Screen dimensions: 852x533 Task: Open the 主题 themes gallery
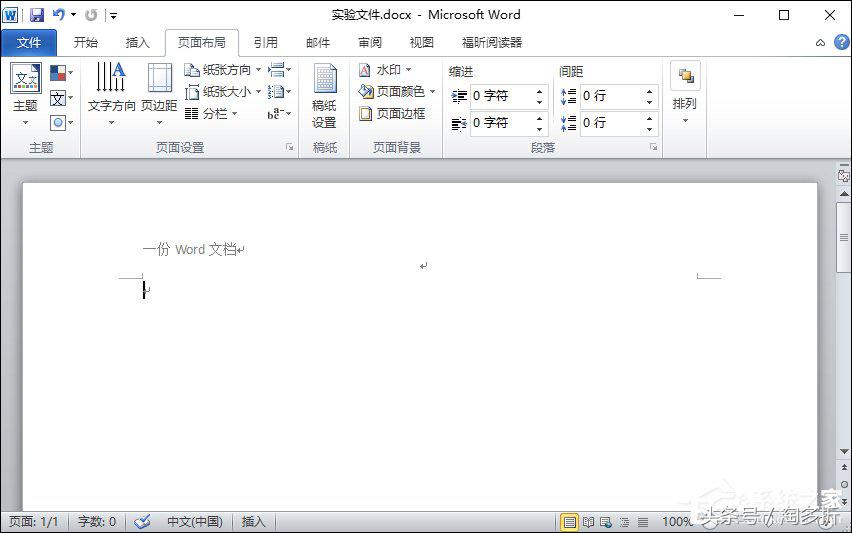(x=26, y=95)
